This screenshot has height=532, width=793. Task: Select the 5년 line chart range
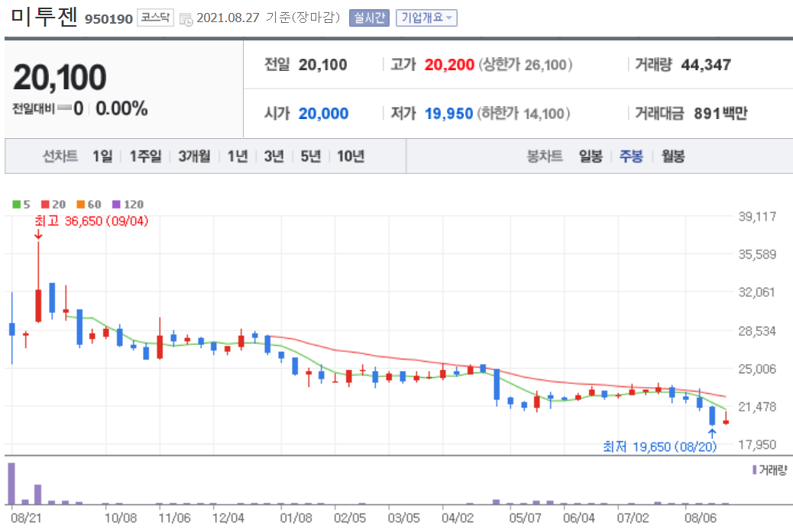tap(311, 156)
